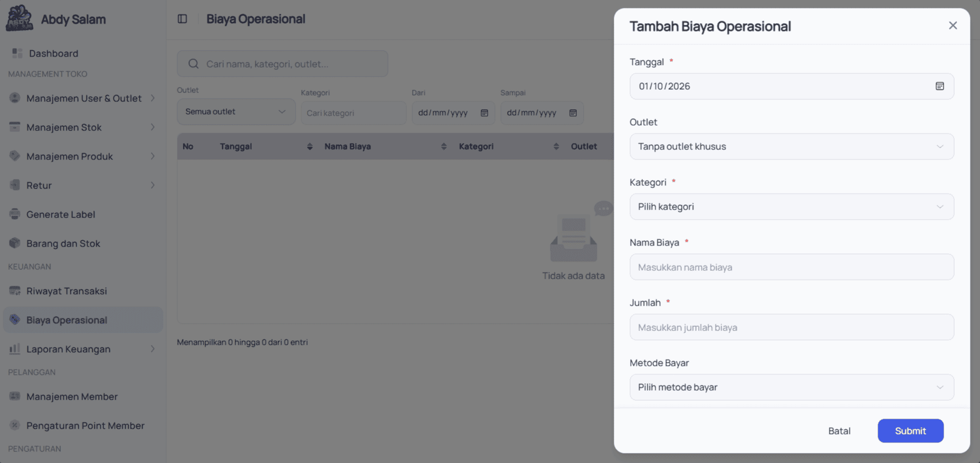This screenshot has height=463, width=980.
Task: Close the Tambah Biaya Operasional dialog
Action: pos(953,25)
